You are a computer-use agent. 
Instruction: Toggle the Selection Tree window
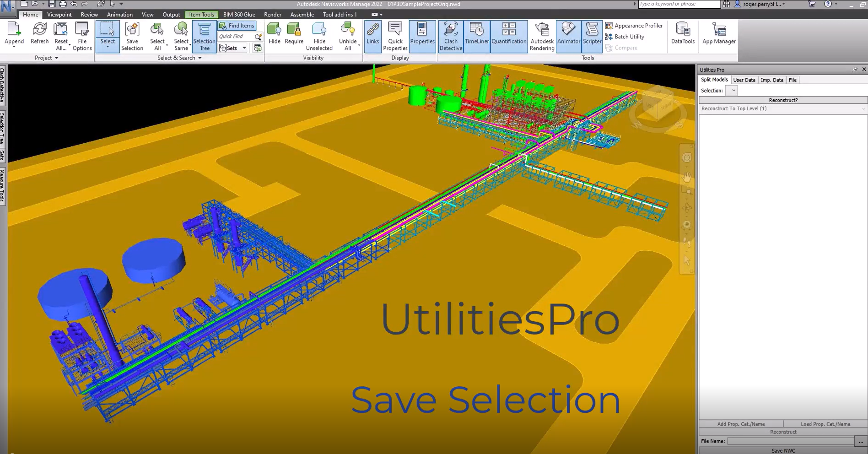point(205,36)
